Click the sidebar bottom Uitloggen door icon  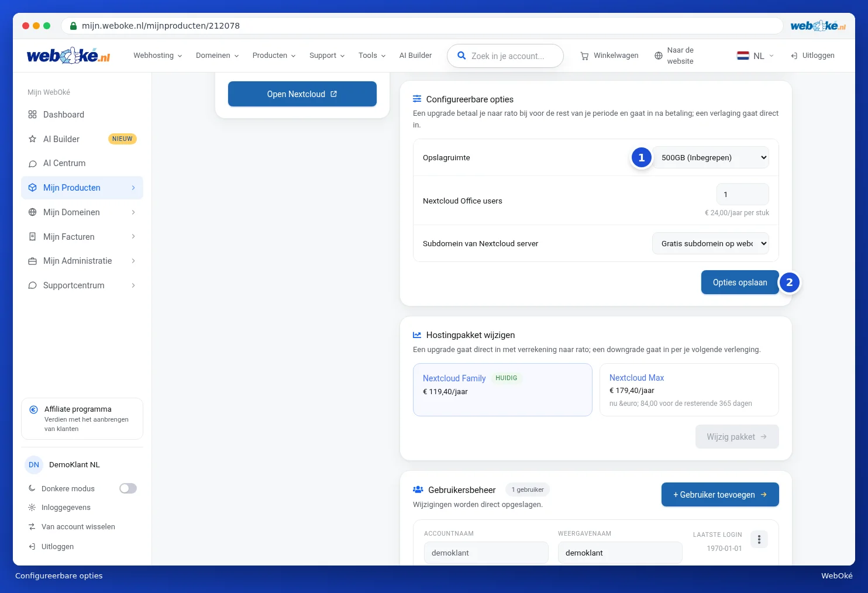coord(32,547)
